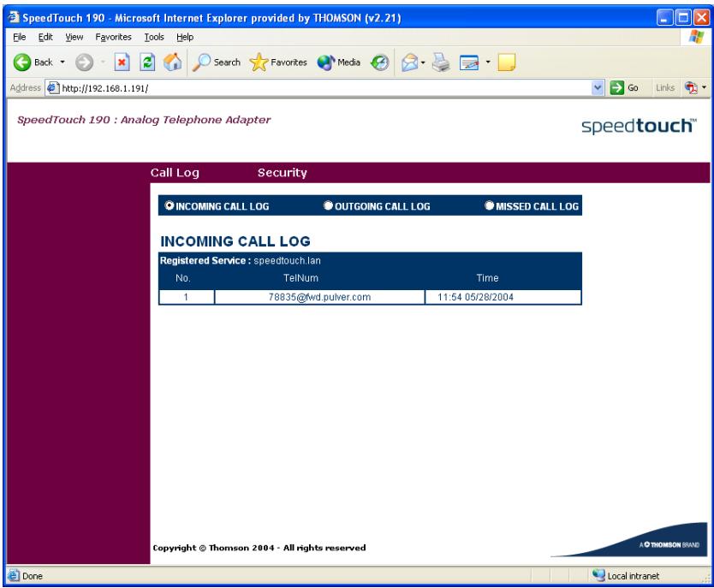Open the Help menu
Viewport: 714px width, 588px height.
(x=185, y=37)
